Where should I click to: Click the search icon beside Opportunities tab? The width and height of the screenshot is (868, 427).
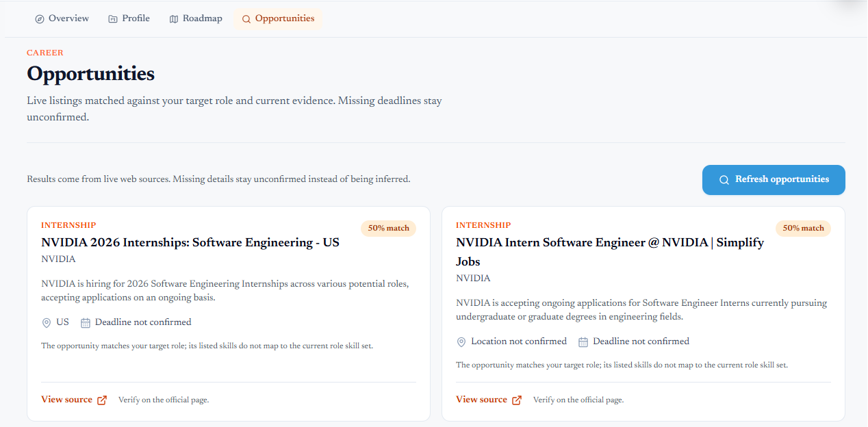[246, 19]
